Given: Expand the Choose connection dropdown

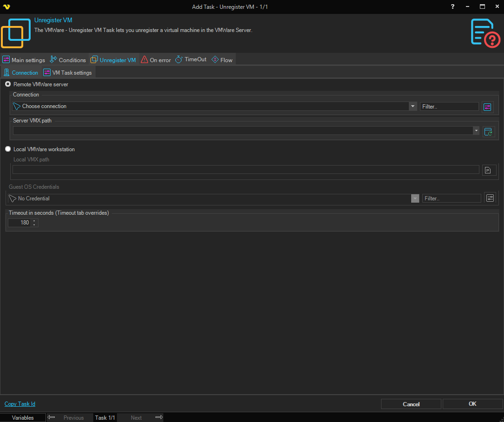Looking at the screenshot, I should 413,106.
